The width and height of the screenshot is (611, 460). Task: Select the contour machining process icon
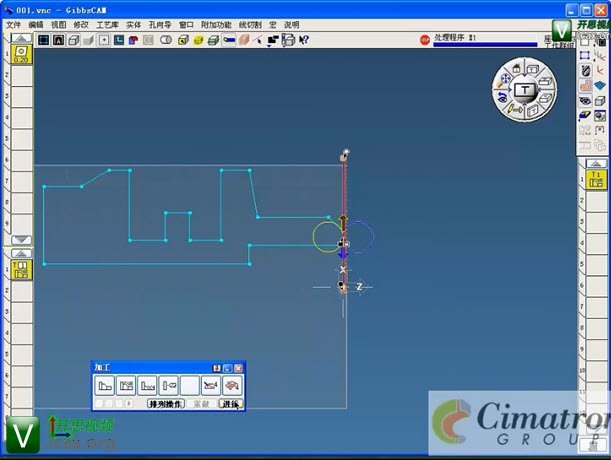[x=127, y=385]
